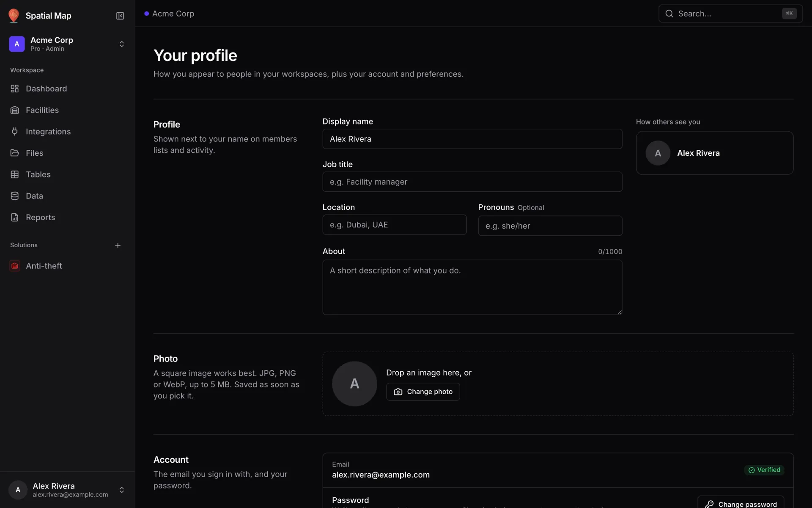
Task: Open Integrations in the sidebar
Action: (x=68, y=132)
